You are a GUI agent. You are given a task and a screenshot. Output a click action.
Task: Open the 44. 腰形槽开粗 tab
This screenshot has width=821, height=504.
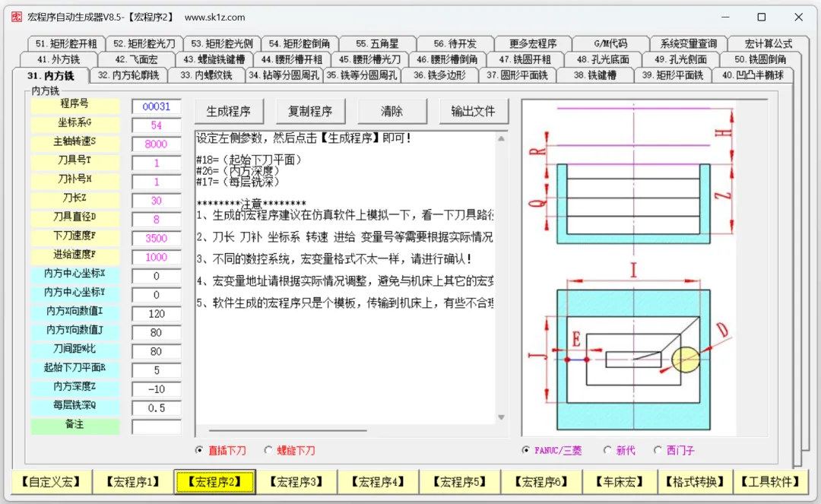click(x=292, y=59)
